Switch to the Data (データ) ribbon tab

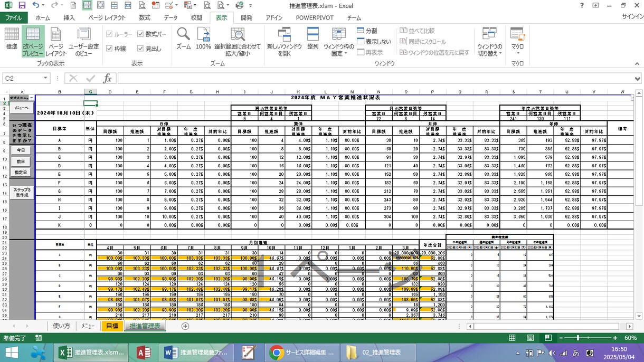[171, 17]
